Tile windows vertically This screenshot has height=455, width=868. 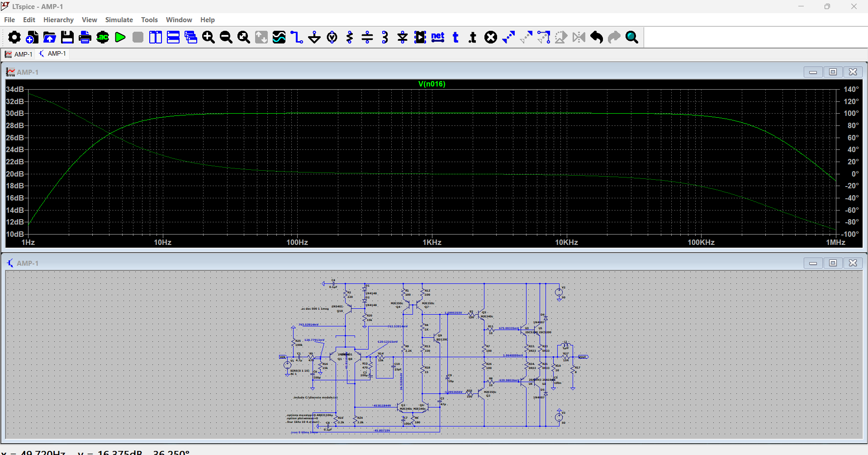coord(156,37)
